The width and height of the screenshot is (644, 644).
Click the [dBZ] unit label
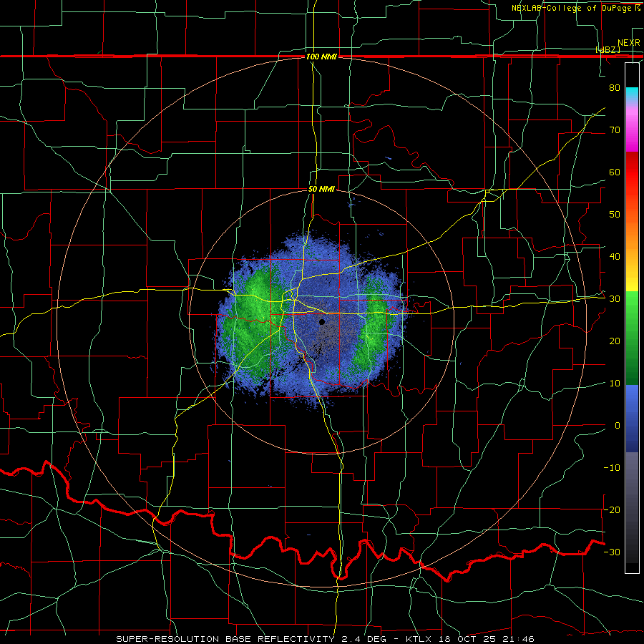[608, 50]
